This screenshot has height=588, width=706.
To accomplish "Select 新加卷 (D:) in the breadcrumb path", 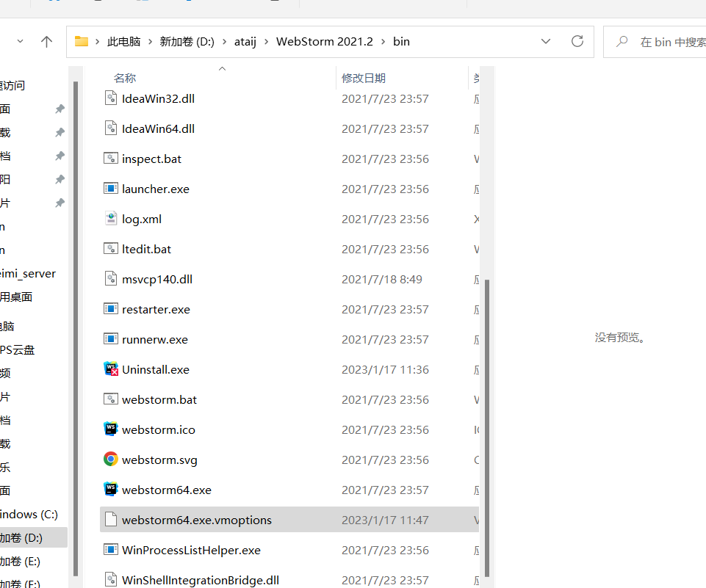I will pyautogui.click(x=187, y=42).
